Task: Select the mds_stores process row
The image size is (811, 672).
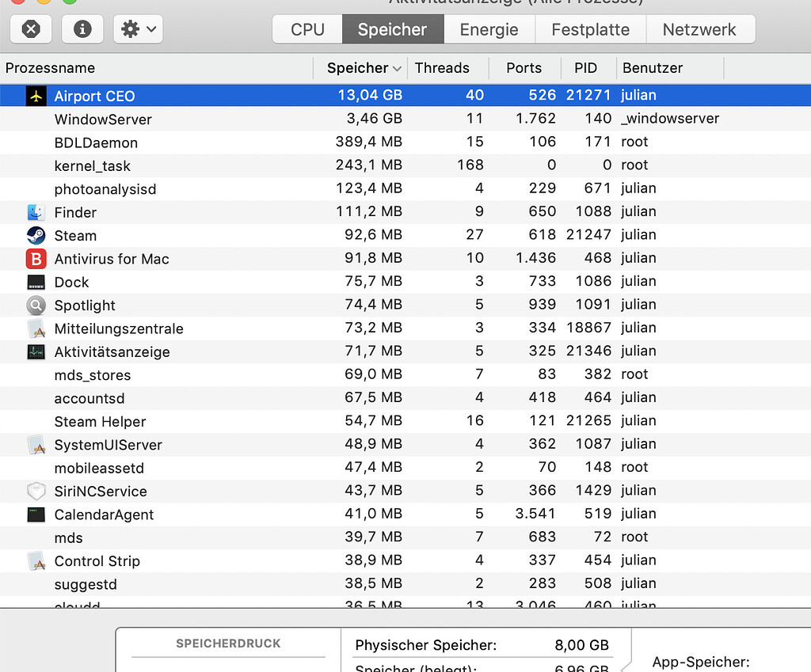Action: click(405, 374)
